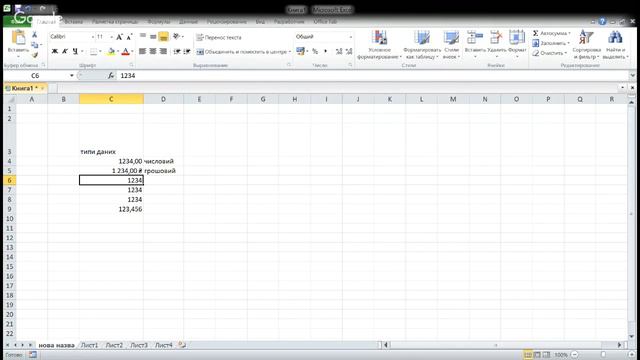This screenshot has height=360, width=640.
Task: Open Стили ячеек cell styles gallery
Action: (x=451, y=45)
